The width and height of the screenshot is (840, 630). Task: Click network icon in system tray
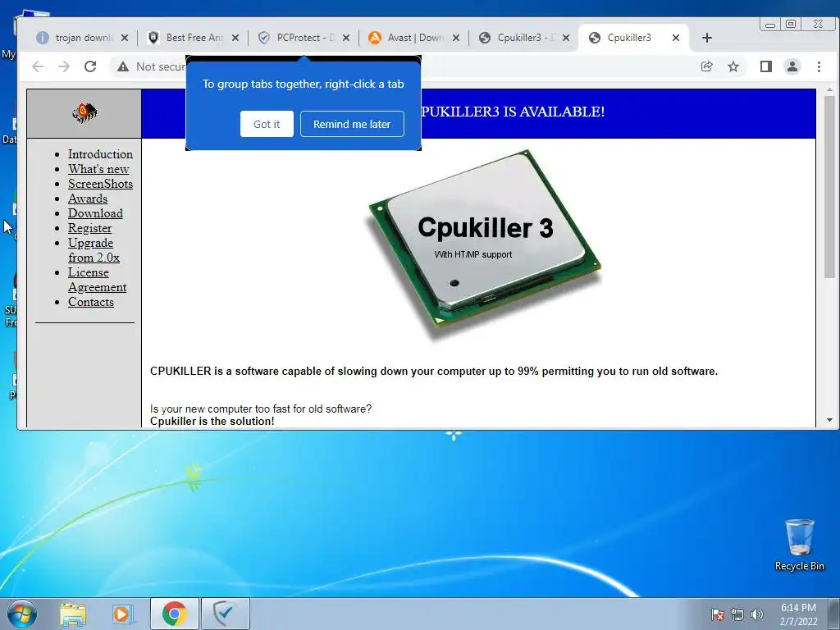(x=737, y=614)
